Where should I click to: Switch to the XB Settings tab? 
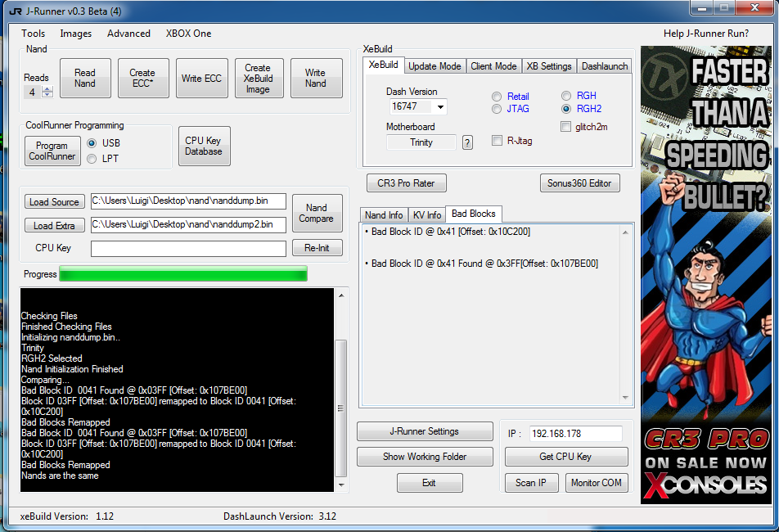click(x=549, y=66)
